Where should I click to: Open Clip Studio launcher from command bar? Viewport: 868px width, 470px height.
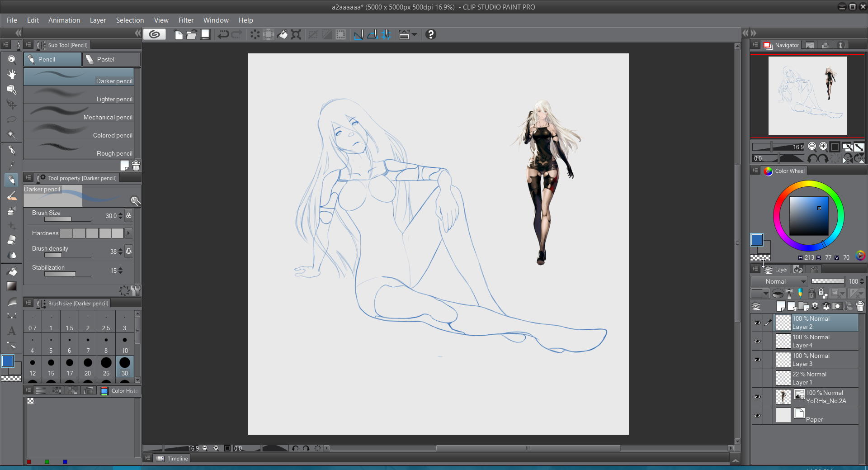(x=154, y=34)
